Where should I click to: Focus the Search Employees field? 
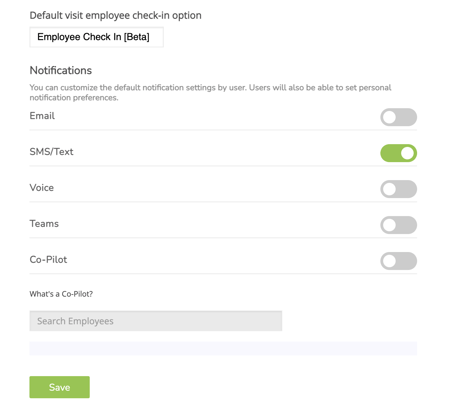(156, 321)
